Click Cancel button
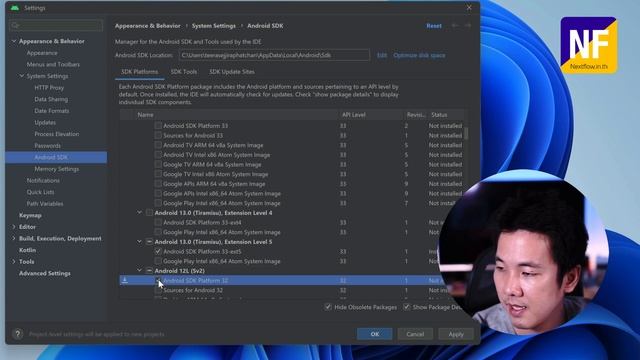The height and width of the screenshot is (360, 640). click(415, 334)
